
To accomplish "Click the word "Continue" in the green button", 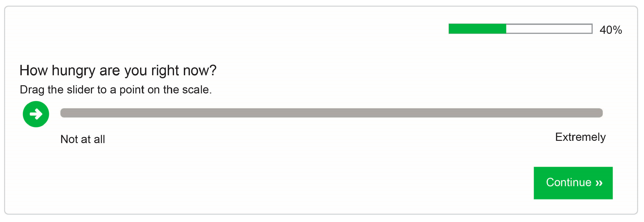I will click(569, 183).
